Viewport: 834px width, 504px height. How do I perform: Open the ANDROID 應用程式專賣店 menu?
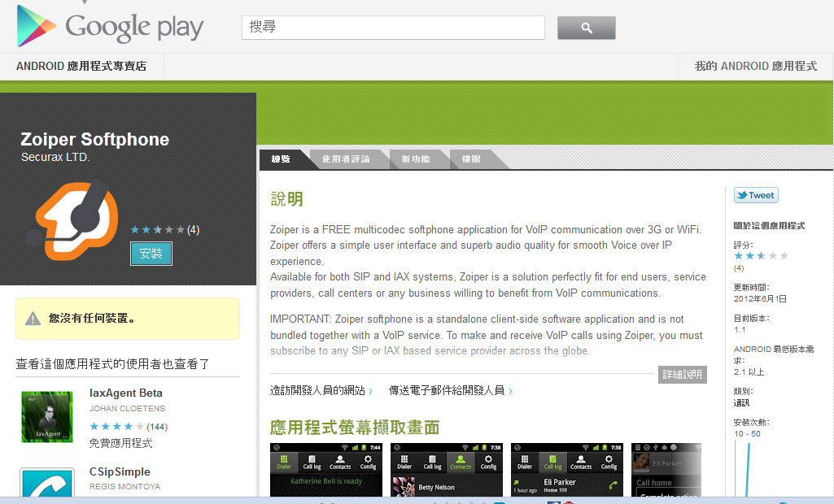coord(81,67)
